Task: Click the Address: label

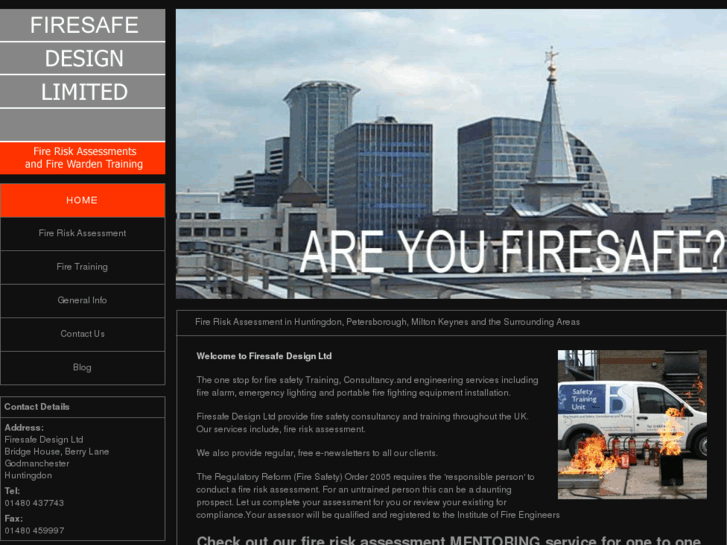Action: [24, 428]
